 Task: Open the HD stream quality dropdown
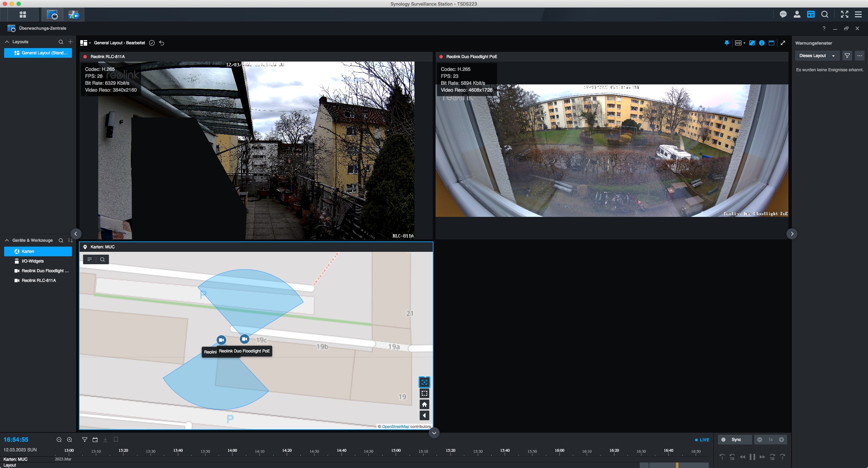740,43
